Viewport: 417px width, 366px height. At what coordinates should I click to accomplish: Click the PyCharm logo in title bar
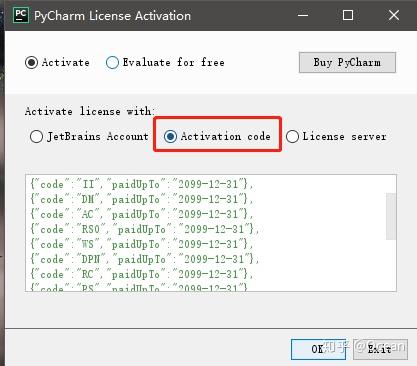(21, 15)
